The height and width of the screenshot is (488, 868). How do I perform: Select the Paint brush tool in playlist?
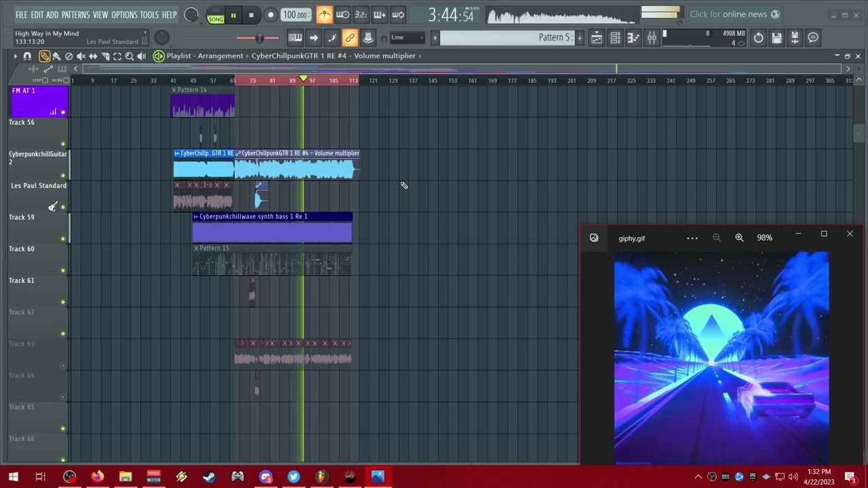(x=56, y=56)
